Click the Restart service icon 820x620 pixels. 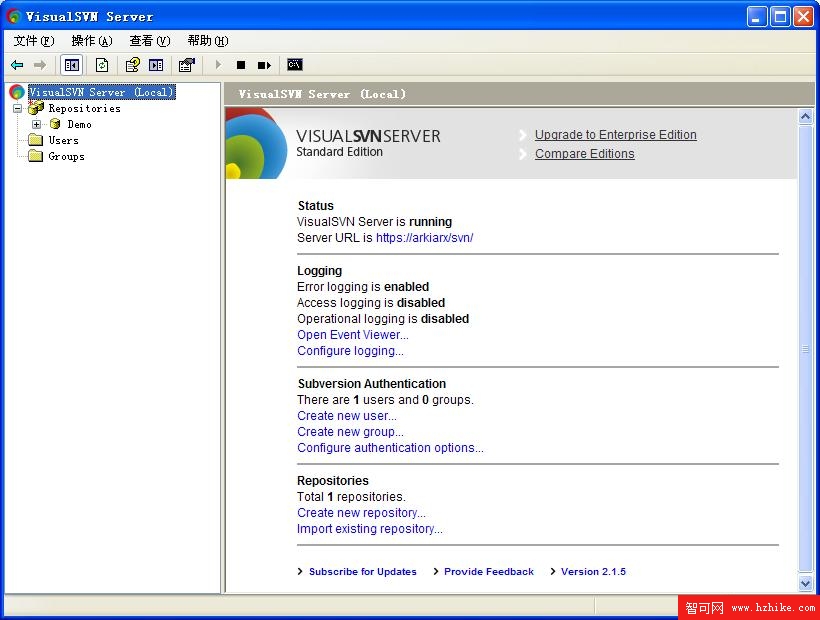265,65
